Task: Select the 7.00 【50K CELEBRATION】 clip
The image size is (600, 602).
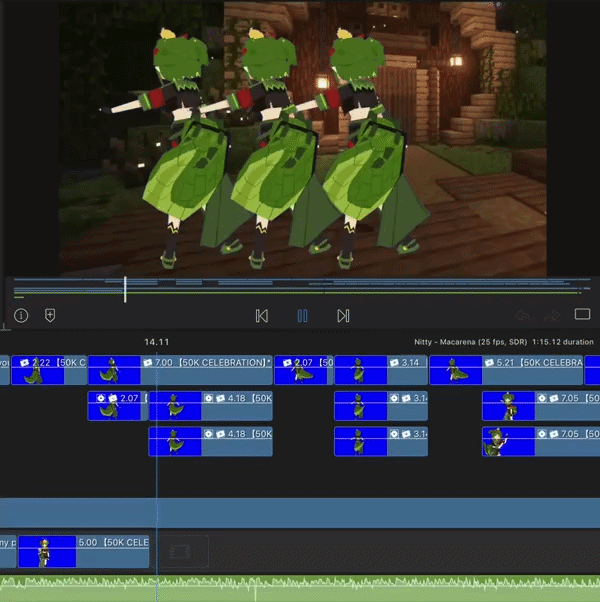Action: (x=180, y=370)
